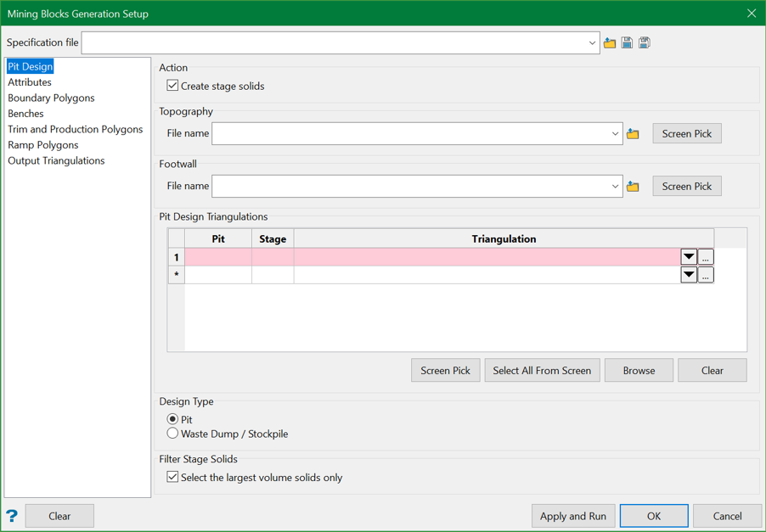Expand the Specification file dropdown
The width and height of the screenshot is (766, 532).
point(592,43)
